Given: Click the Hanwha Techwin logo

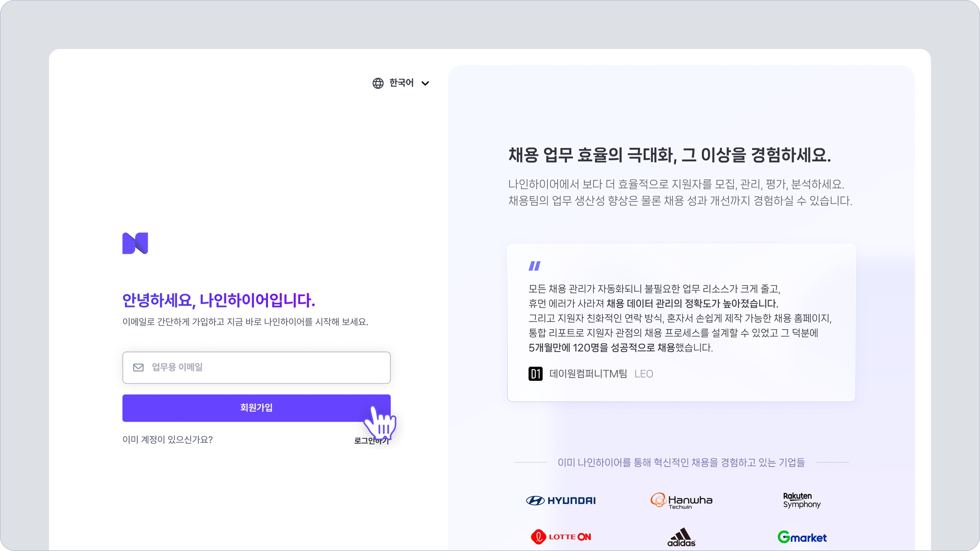Looking at the screenshot, I should point(681,500).
